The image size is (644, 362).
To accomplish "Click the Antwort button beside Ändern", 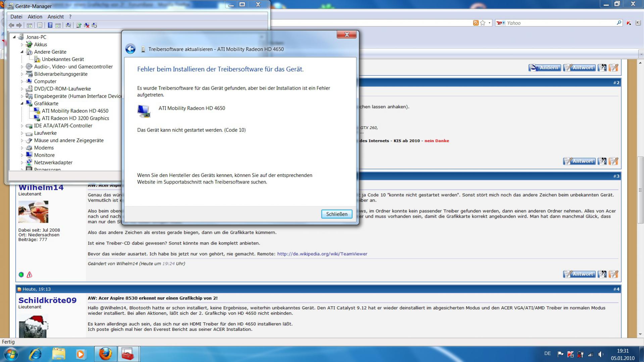I will [x=579, y=68].
